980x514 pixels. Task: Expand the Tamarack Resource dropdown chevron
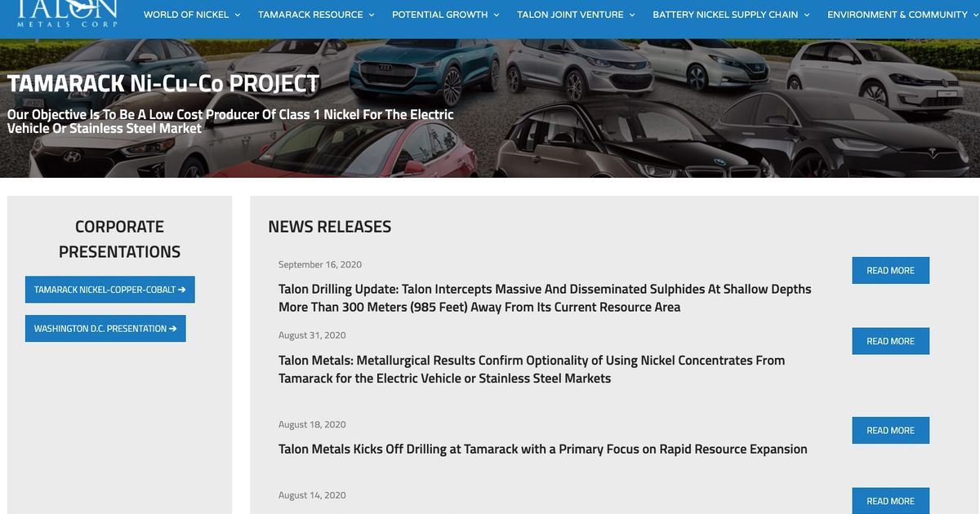(x=372, y=14)
